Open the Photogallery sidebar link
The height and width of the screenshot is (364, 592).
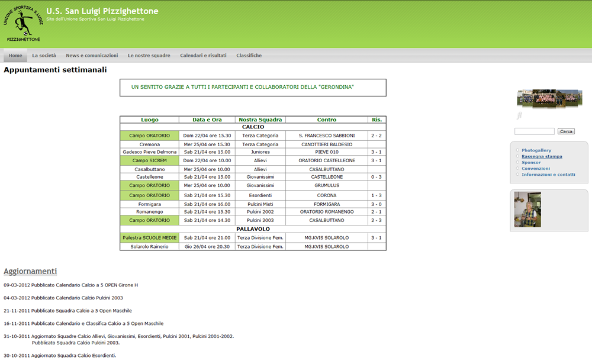(x=536, y=150)
